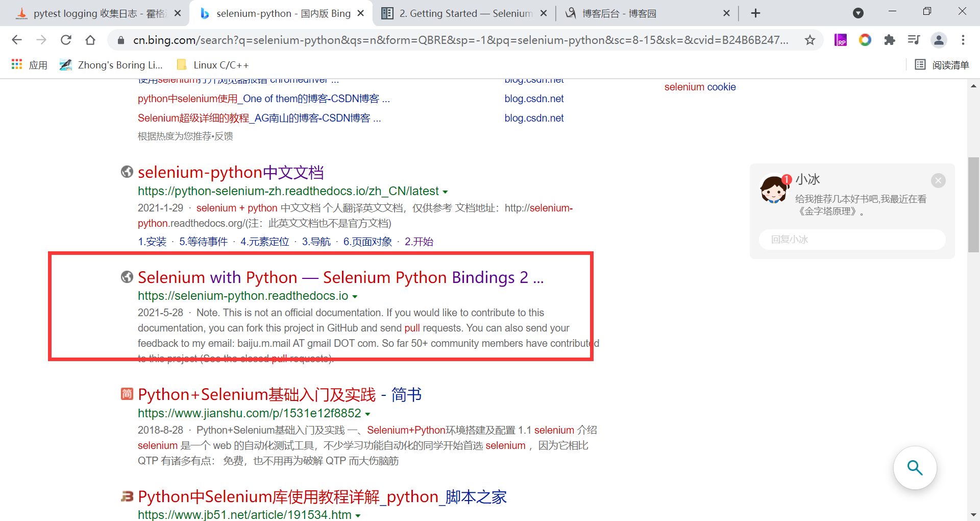
Task: Open the purple RP extension icon
Action: click(x=840, y=40)
